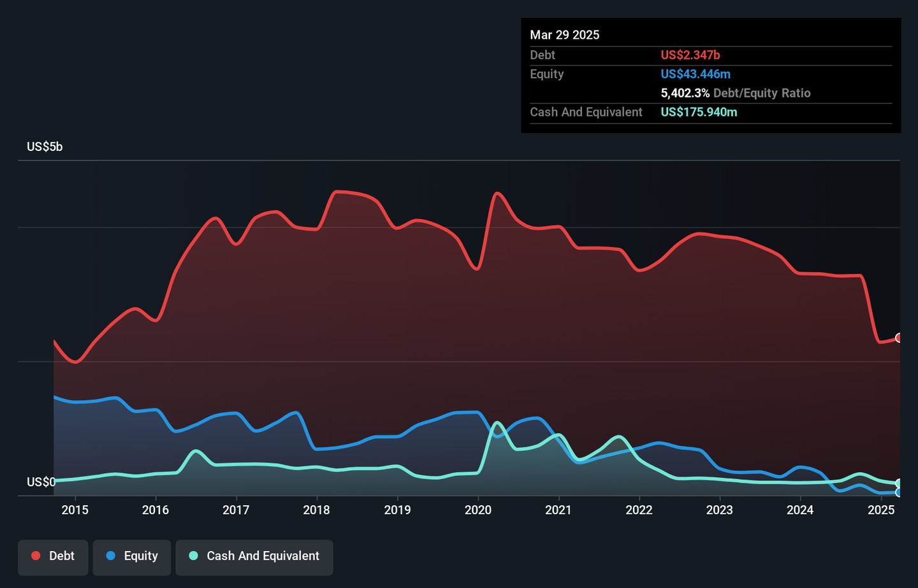
Task: Click the 2015 label on the x-axis
Action: tap(75, 510)
